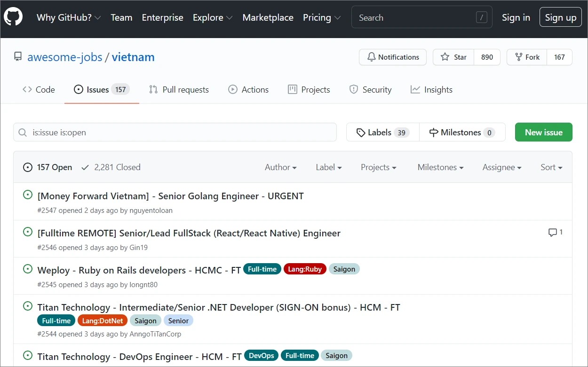
Task: Switch to the Code tab
Action: (x=39, y=90)
